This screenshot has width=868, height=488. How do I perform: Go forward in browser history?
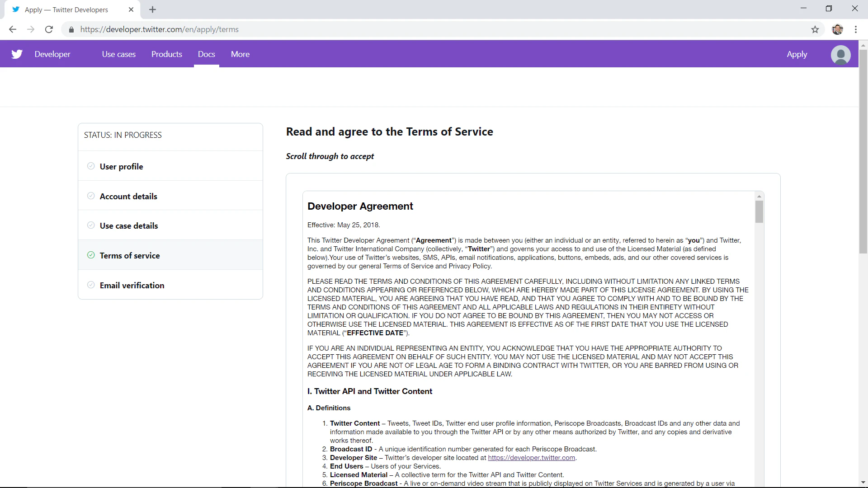coord(31,29)
